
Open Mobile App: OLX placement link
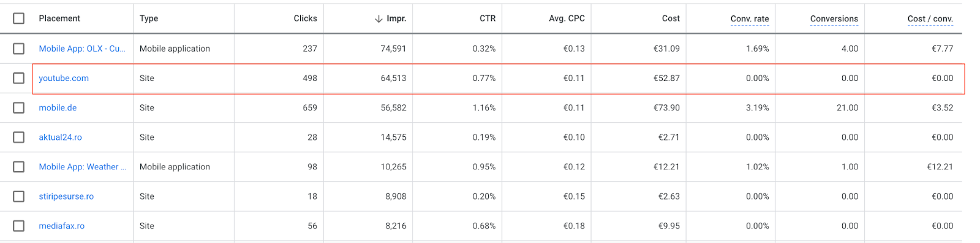pos(82,48)
